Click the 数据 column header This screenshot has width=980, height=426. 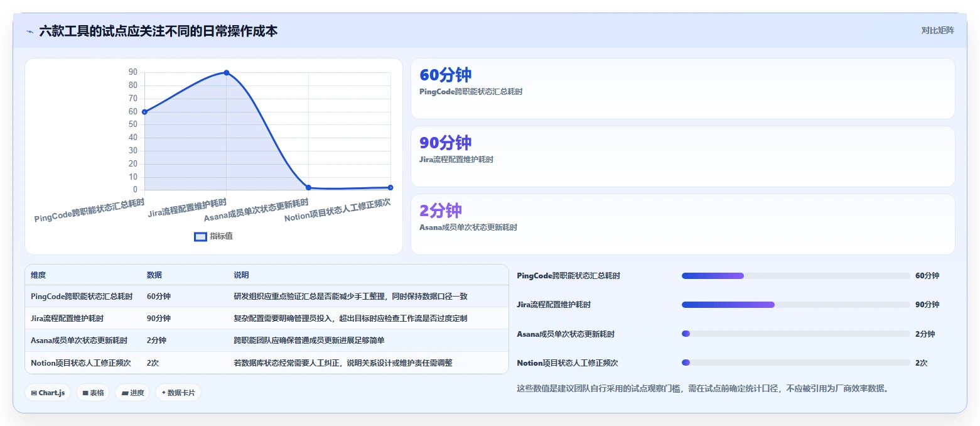[154, 275]
